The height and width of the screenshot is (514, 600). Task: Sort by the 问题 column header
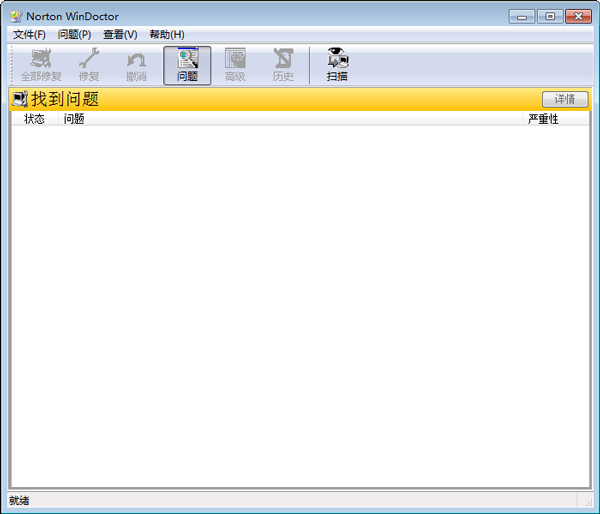[290, 119]
